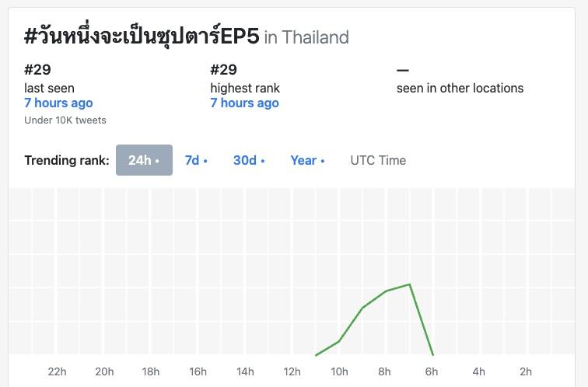Click the 12h label on the time axis
Image resolution: width=588 pixels, height=387 pixels.
(292, 371)
